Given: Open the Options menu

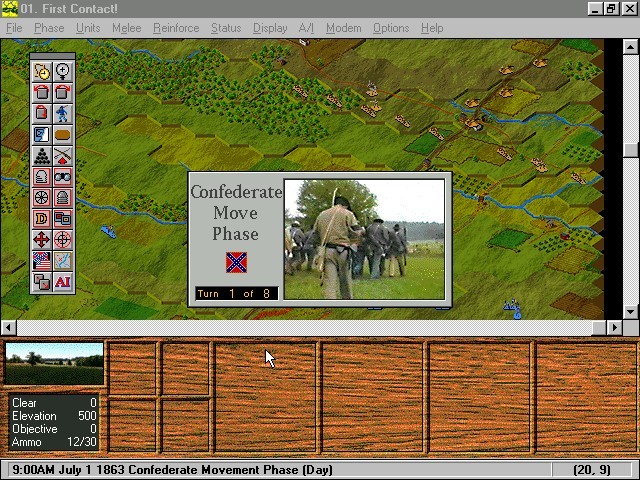Looking at the screenshot, I should (391, 28).
